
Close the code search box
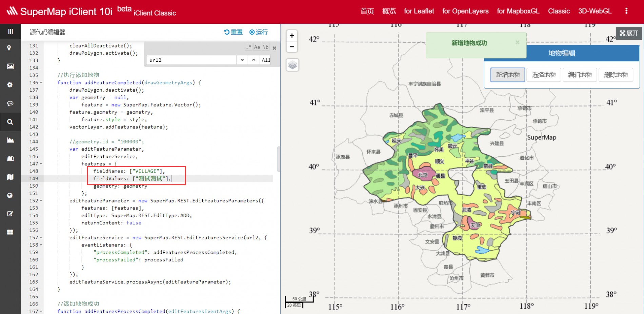tap(274, 48)
